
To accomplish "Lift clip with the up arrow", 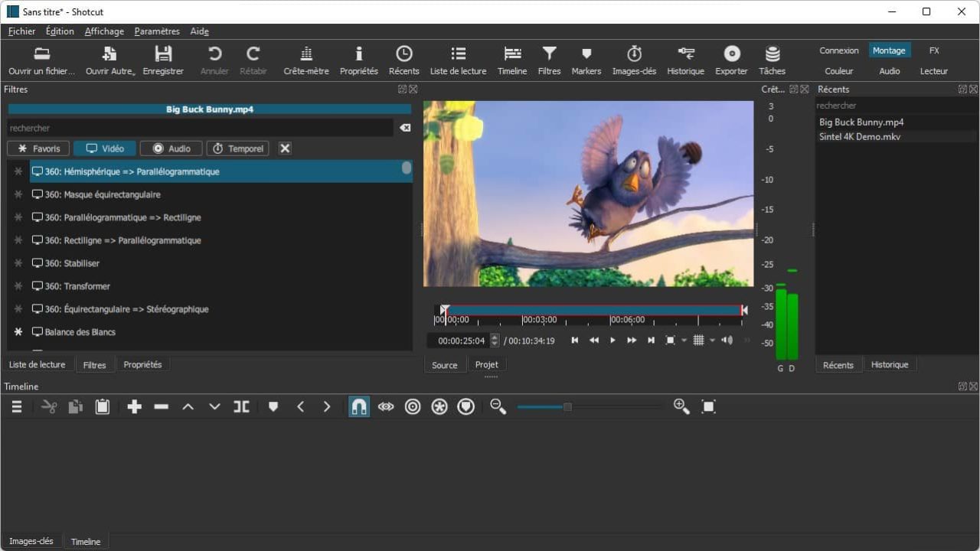I will [x=188, y=407].
